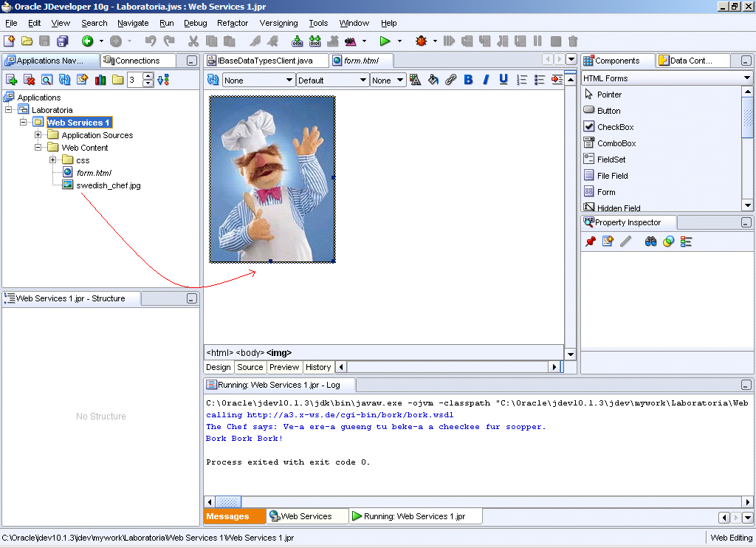Switch to the Source editor view
Screen dimensions: 756x548
point(250,367)
